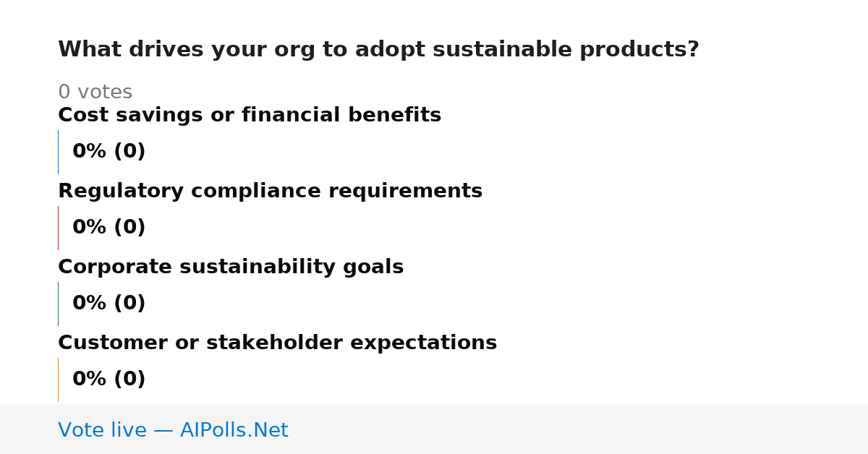Select Regulatory compliance requirements option
Viewport: 868px width, 454px height.
click(270, 191)
